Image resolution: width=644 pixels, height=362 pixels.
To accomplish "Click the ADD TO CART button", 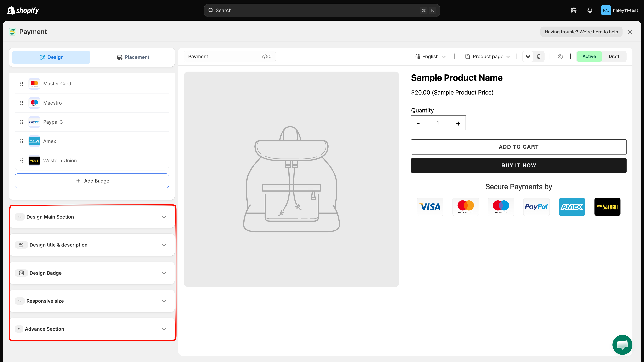I will tap(519, 147).
